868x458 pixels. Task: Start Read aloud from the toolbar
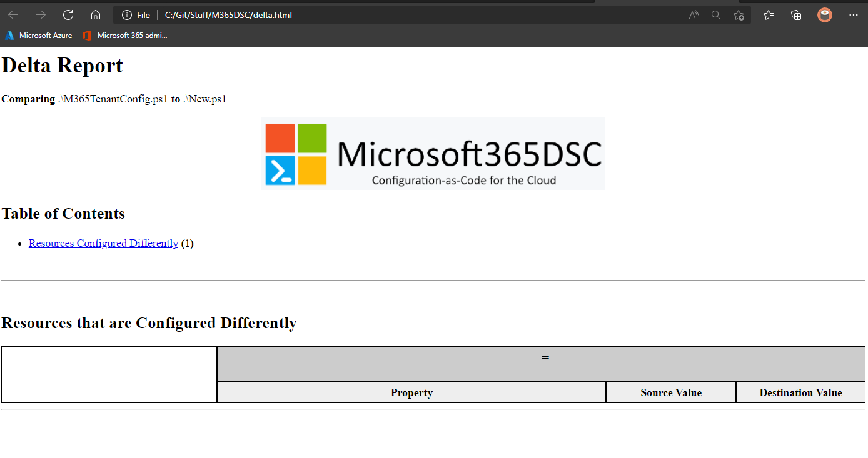click(694, 15)
